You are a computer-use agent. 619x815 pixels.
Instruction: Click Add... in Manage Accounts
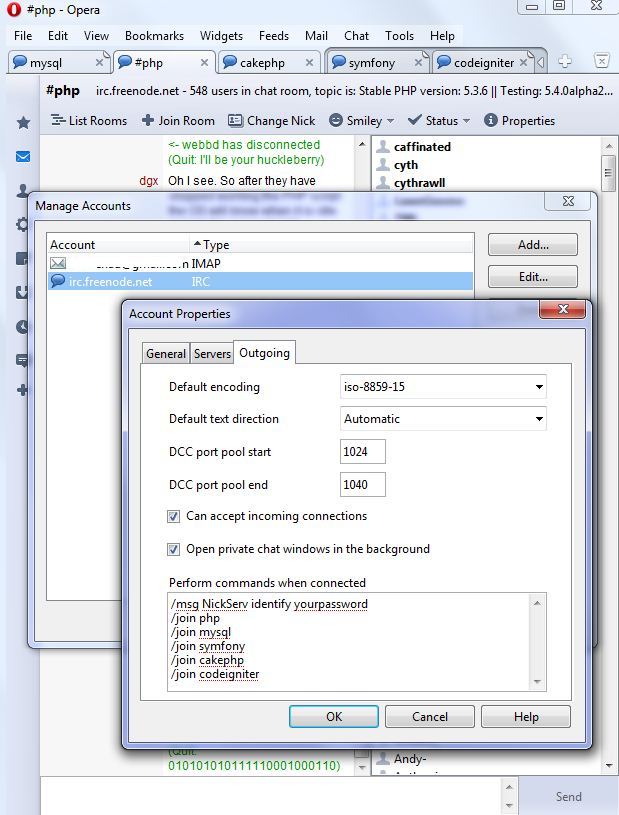(533, 245)
